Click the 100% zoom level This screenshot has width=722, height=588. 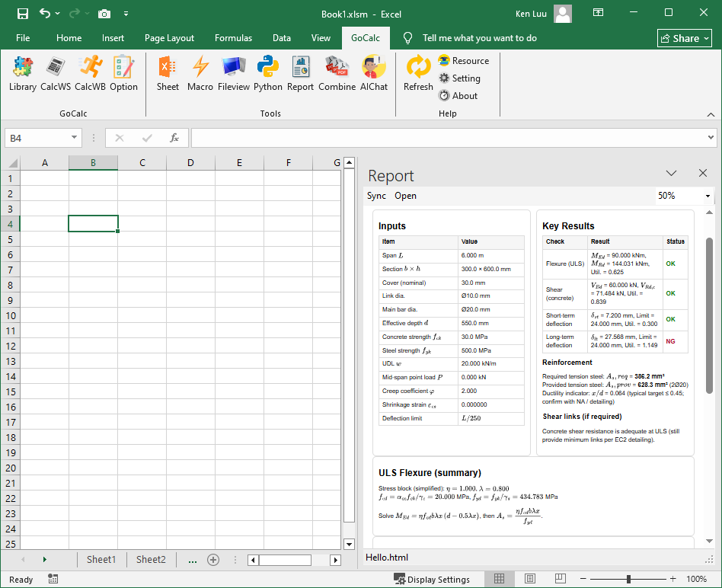[x=696, y=579]
